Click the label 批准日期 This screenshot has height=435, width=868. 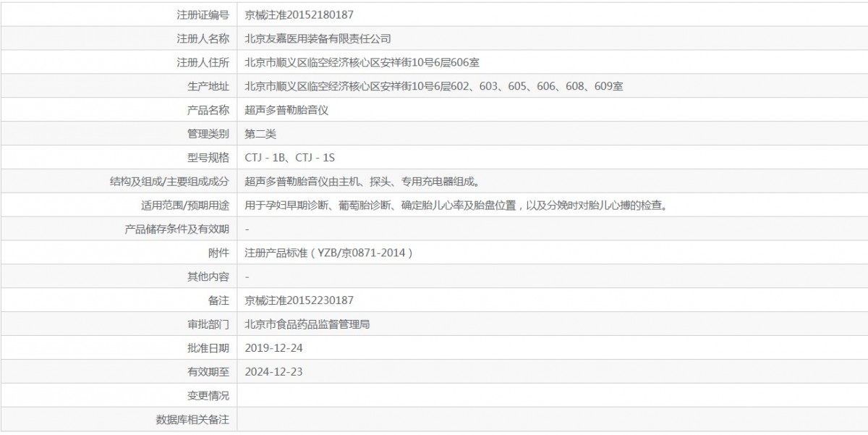click(x=208, y=349)
